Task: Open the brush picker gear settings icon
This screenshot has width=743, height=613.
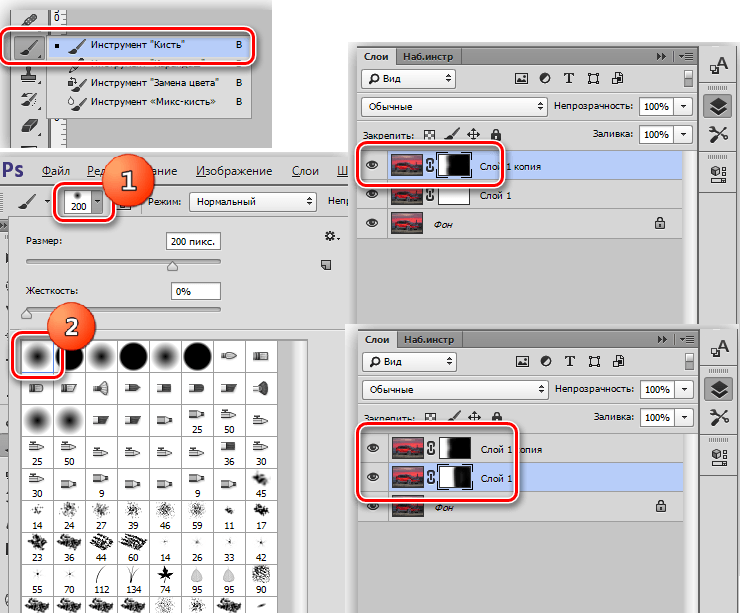Action: coord(331,236)
